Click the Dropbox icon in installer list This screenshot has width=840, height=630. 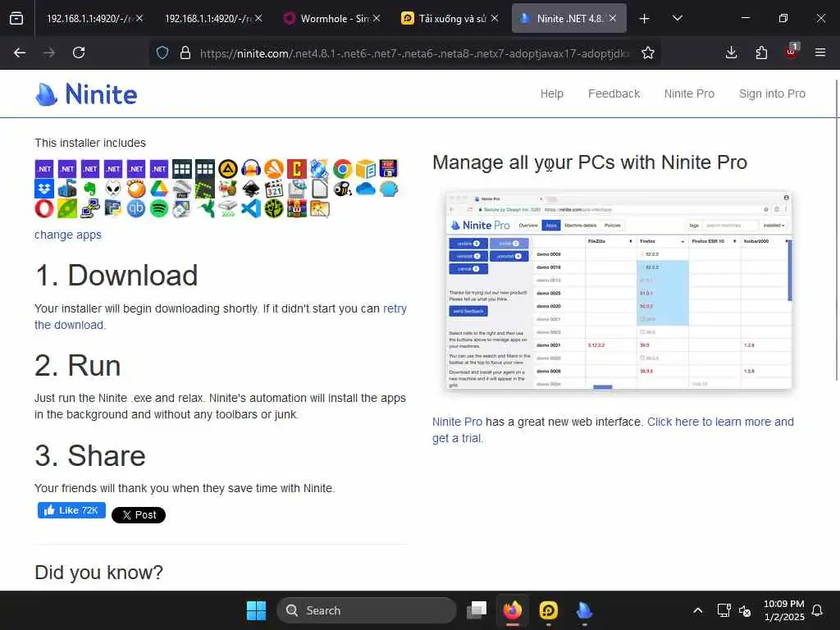[x=44, y=189]
